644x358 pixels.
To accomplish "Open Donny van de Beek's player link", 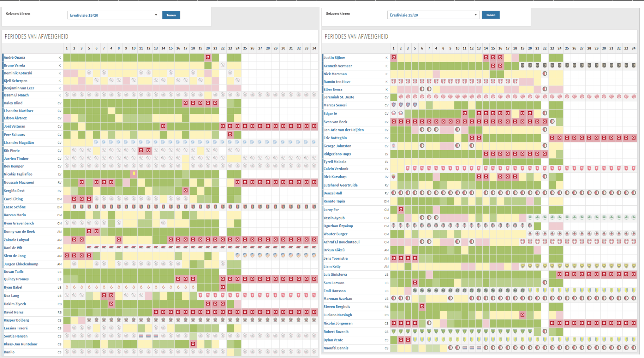I will coord(19,231).
